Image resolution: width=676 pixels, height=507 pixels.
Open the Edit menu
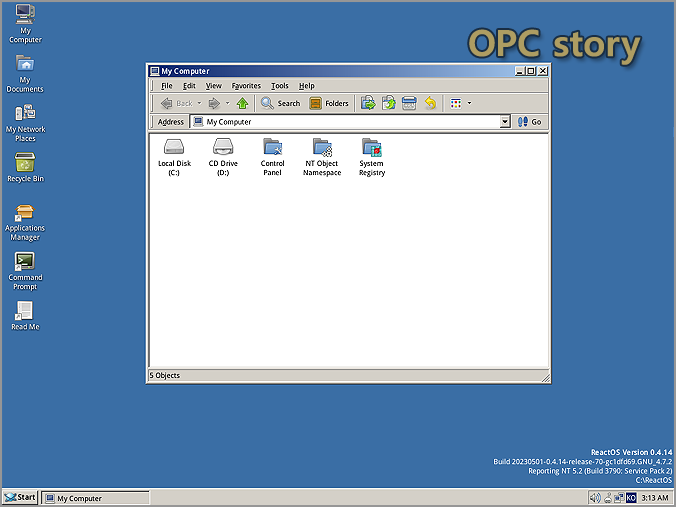point(189,86)
